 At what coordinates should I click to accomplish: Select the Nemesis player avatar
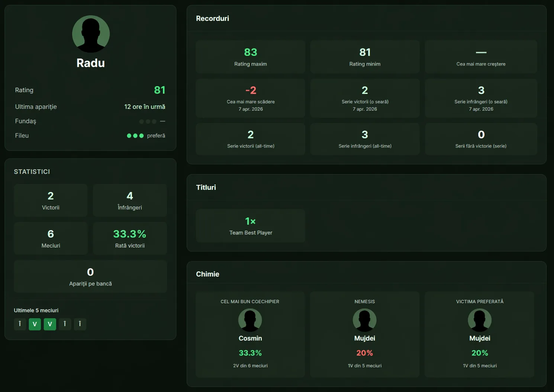pyautogui.click(x=364, y=320)
